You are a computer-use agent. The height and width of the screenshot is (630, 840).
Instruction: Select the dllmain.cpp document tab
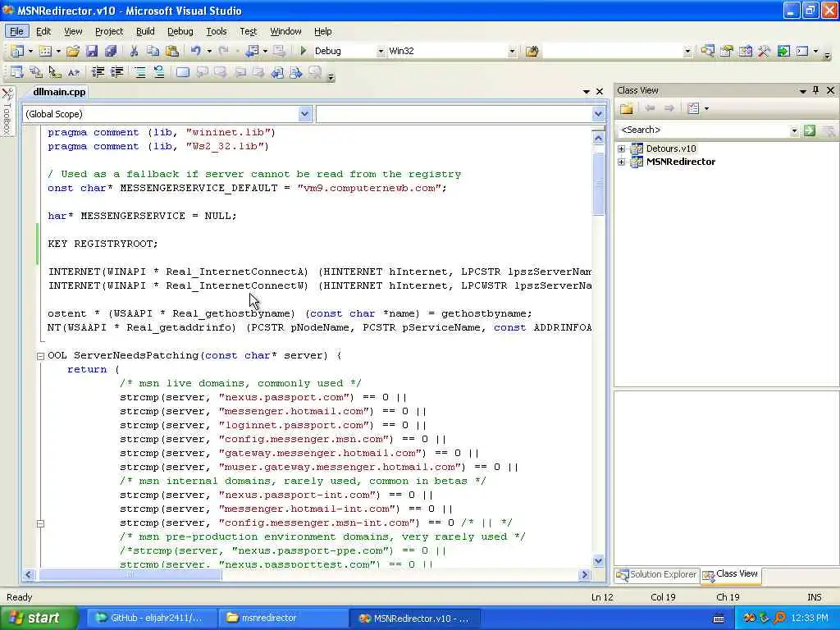click(59, 92)
